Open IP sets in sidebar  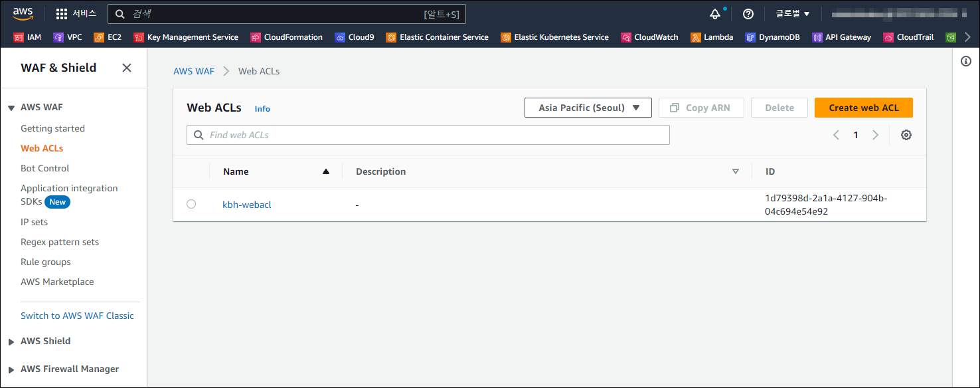pyautogui.click(x=34, y=222)
